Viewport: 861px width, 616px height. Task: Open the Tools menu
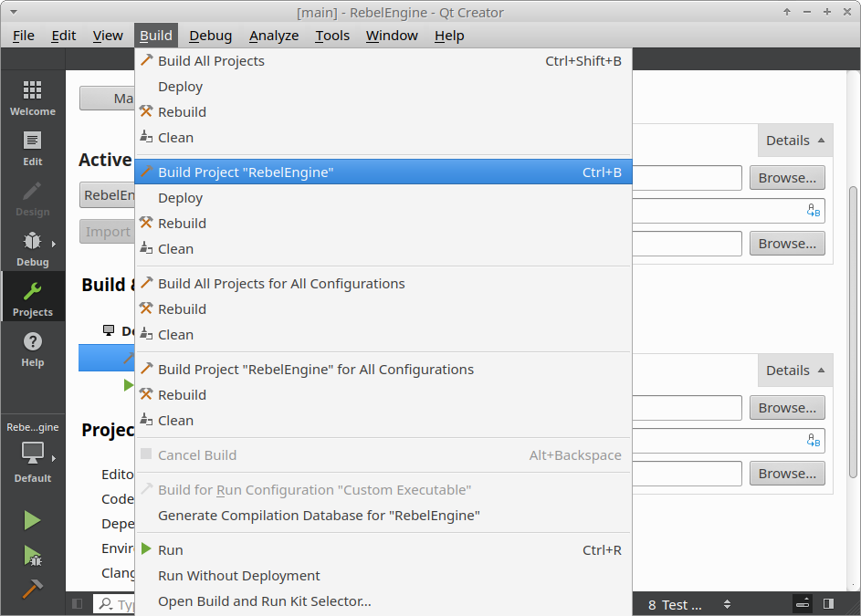pos(332,36)
